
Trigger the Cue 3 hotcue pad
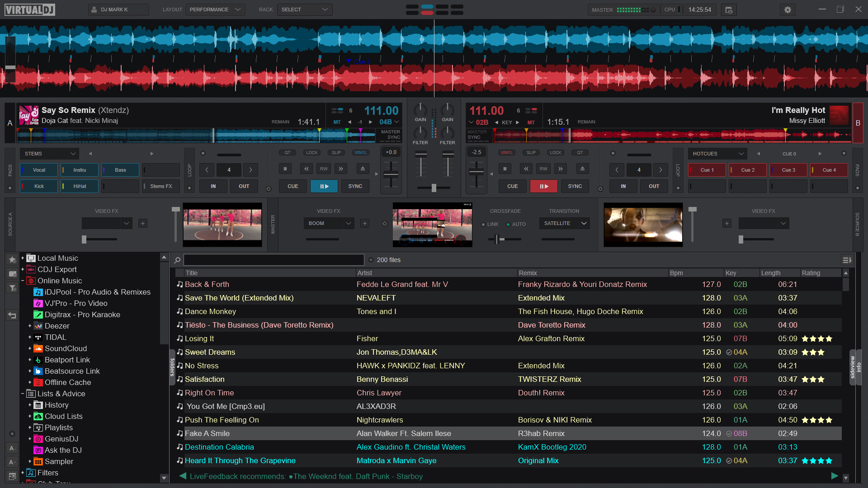click(788, 170)
